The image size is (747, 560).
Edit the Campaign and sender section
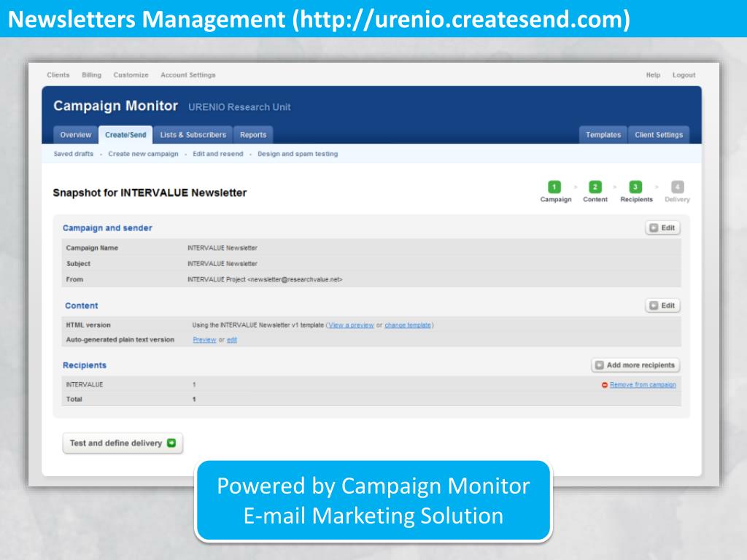(x=662, y=227)
